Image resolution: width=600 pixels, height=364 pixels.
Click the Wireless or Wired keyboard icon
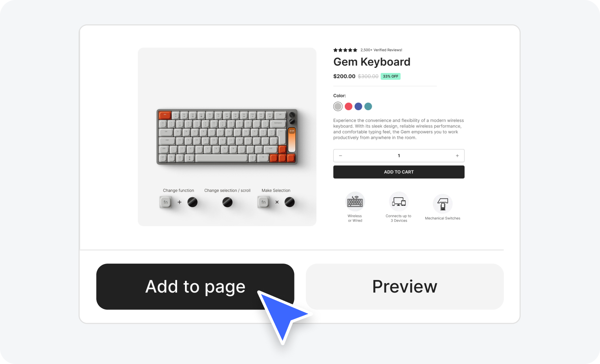[x=355, y=202]
